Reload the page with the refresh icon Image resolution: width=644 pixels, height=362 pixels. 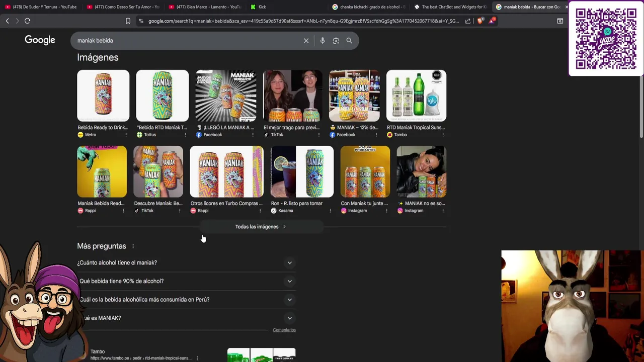point(27,21)
